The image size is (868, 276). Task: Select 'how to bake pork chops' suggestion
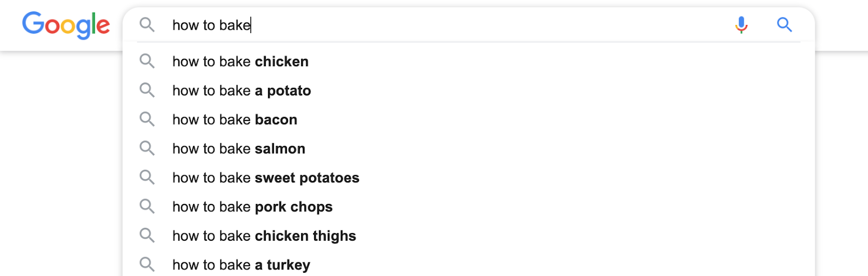(469, 207)
